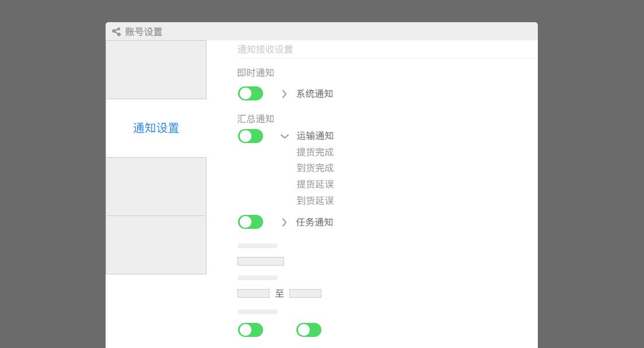Choose the 到货延误 entry

click(315, 201)
